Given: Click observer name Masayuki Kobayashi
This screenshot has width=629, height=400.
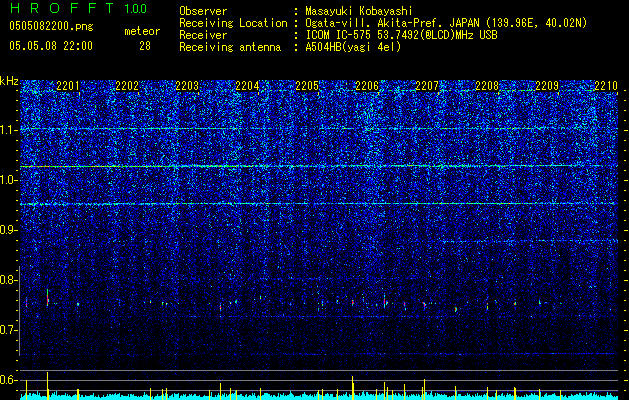Looking at the screenshot, I should pyautogui.click(x=359, y=12).
